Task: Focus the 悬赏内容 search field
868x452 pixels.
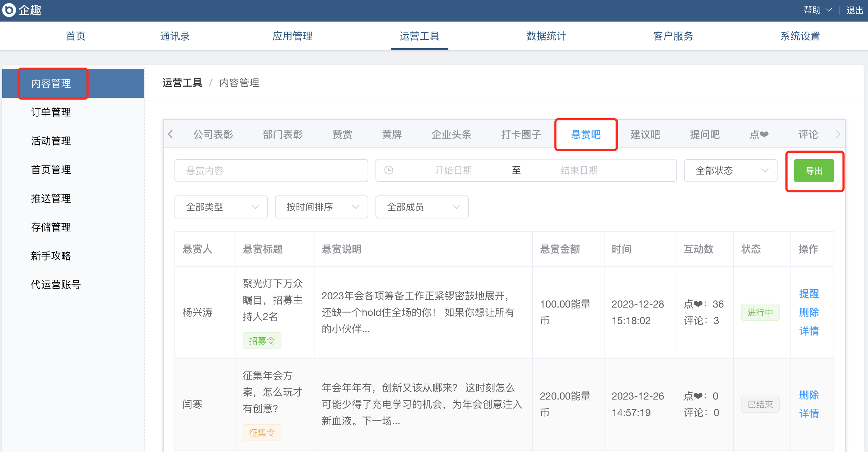Action: pyautogui.click(x=271, y=171)
